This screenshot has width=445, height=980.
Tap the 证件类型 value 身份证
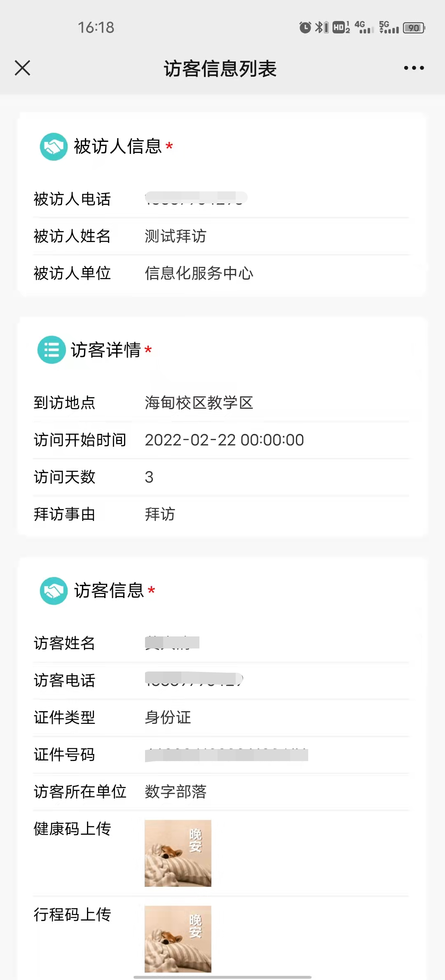coord(168,718)
